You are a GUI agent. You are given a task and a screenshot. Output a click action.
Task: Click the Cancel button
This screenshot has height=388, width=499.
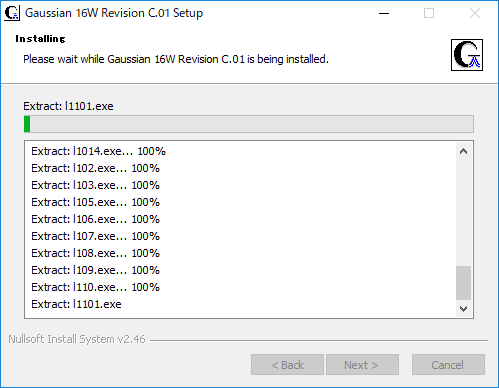[x=448, y=365]
